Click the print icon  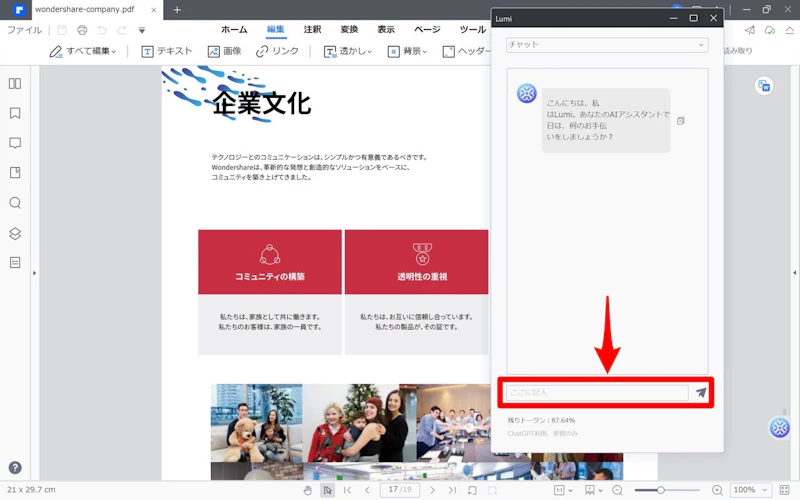tap(82, 30)
